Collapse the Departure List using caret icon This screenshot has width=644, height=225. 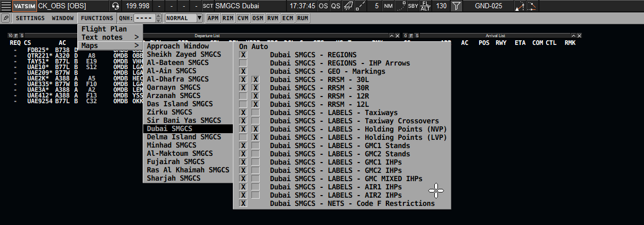(x=392, y=36)
